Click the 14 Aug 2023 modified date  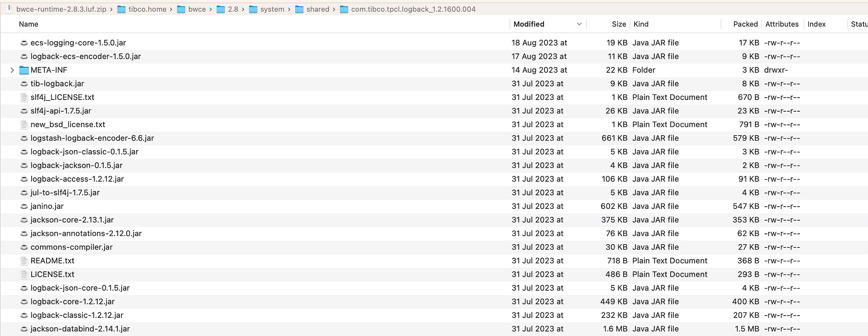tap(539, 70)
